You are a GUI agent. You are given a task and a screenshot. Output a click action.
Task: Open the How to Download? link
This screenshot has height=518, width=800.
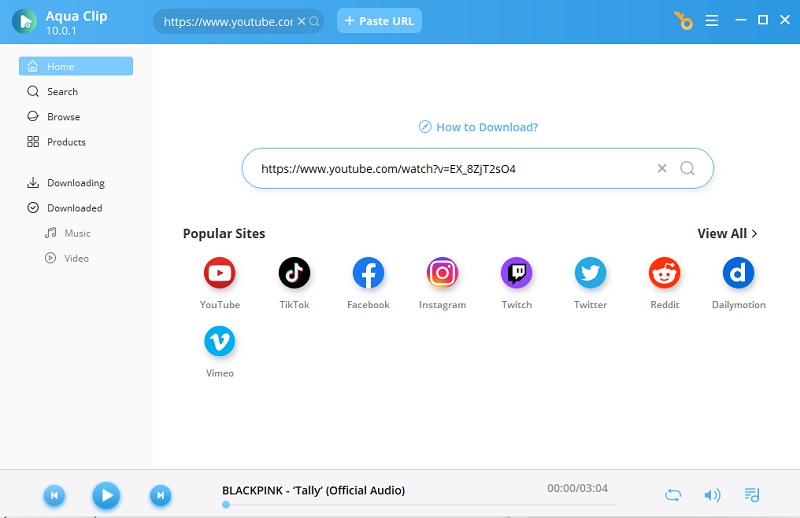click(478, 127)
